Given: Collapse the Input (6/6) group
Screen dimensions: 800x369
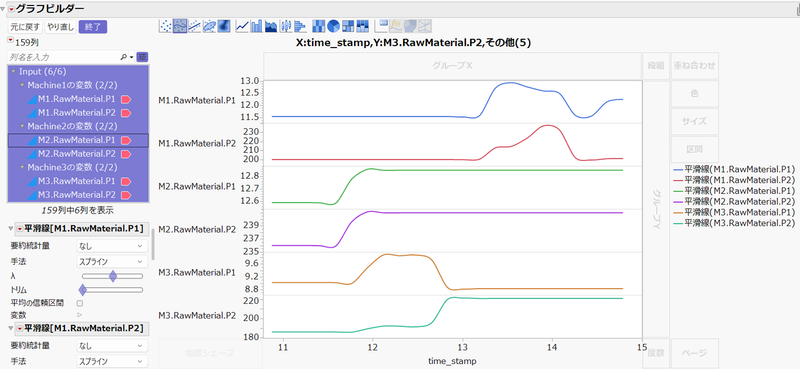Looking at the screenshot, I should (x=13, y=72).
